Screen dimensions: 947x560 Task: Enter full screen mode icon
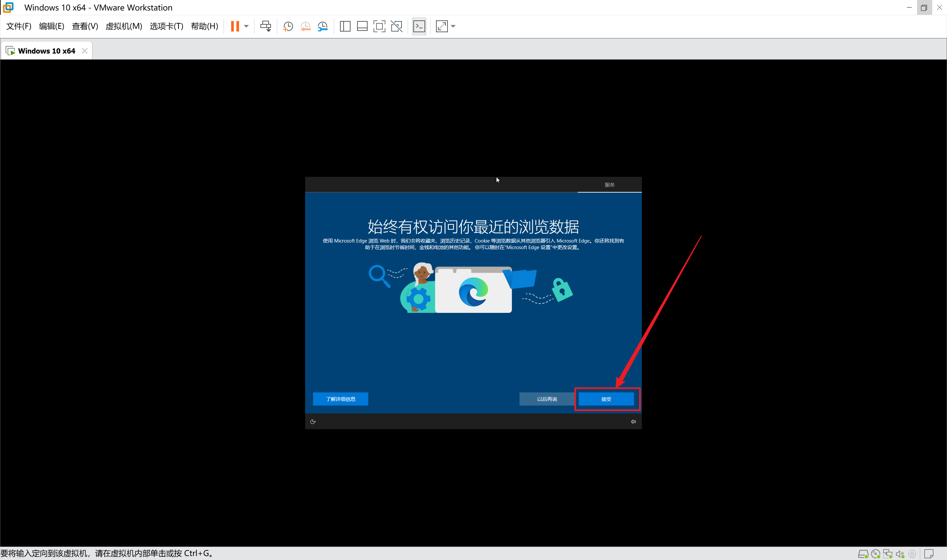click(x=379, y=26)
